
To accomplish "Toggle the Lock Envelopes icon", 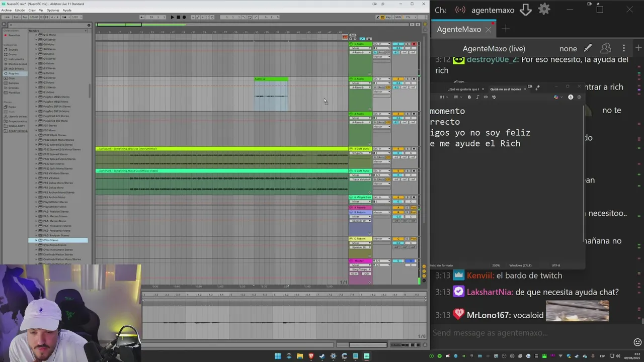I will pos(369,39).
